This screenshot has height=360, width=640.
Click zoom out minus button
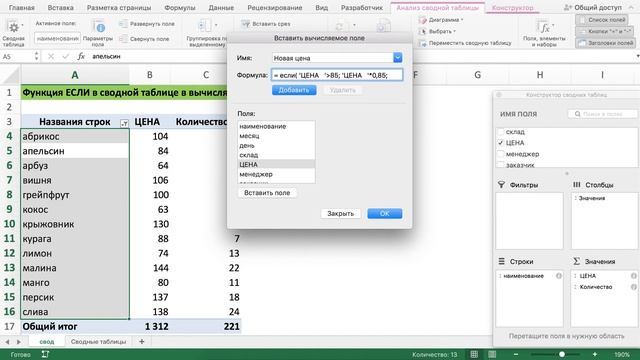(516, 354)
